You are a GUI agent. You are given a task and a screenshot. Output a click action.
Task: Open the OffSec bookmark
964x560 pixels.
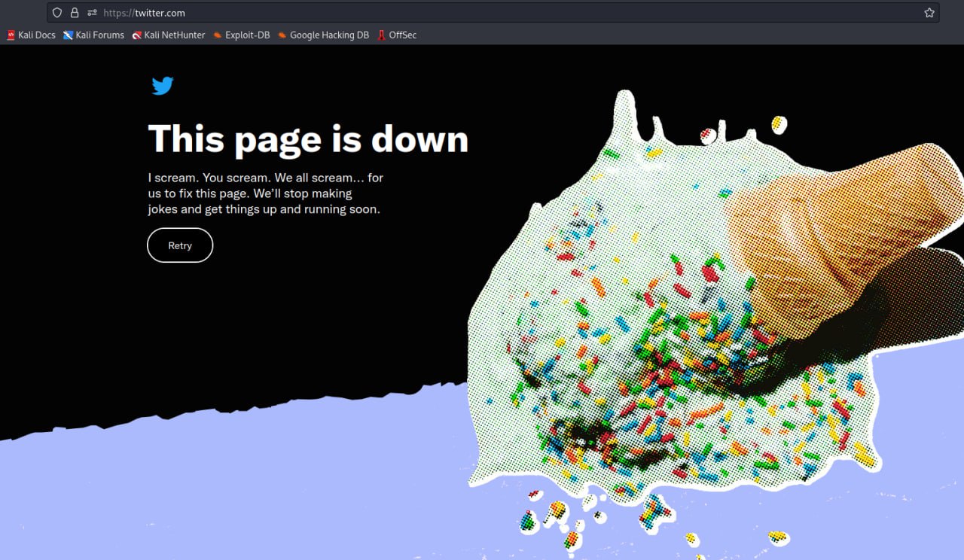(x=397, y=35)
